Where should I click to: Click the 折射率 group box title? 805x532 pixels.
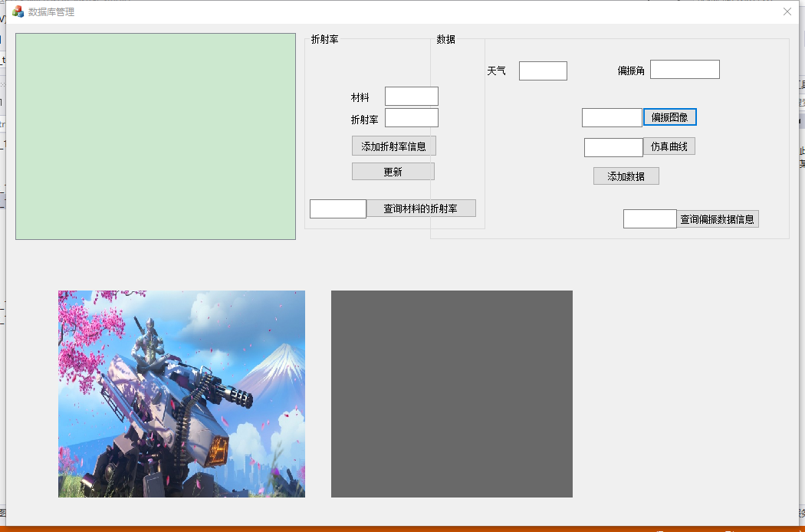pos(324,40)
